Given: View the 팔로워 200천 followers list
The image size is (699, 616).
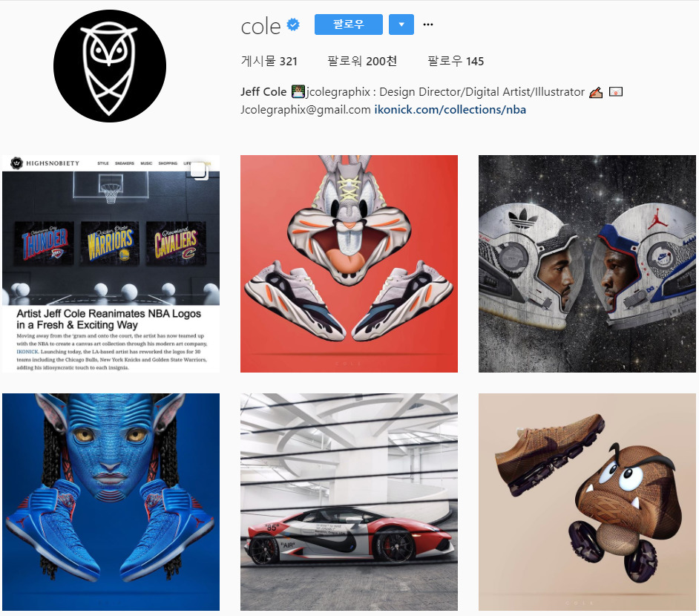Looking at the screenshot, I should 362,61.
